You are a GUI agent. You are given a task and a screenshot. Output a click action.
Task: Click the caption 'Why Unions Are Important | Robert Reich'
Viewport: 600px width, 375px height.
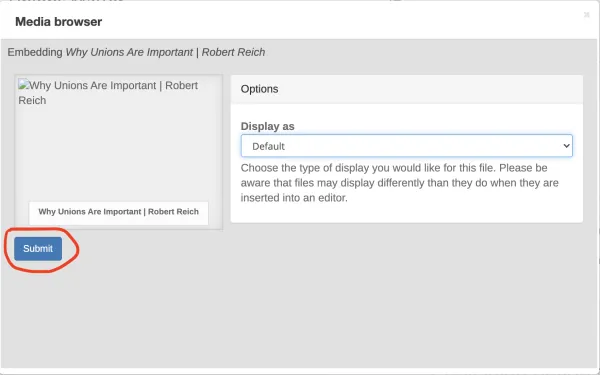tap(119, 212)
